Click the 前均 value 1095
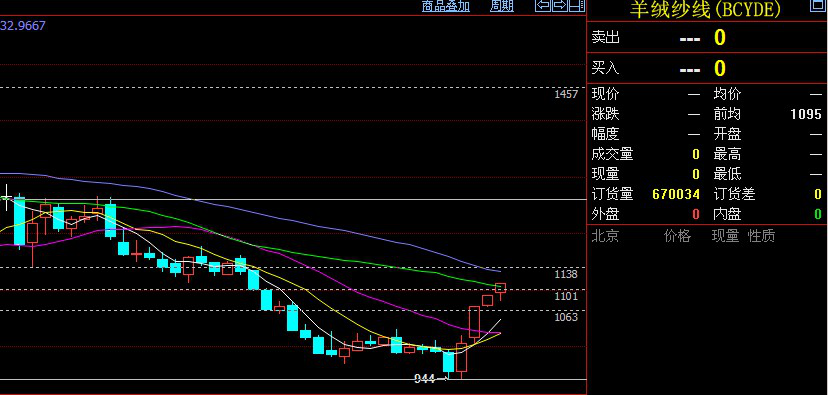This screenshot has width=828, height=395. [x=806, y=115]
